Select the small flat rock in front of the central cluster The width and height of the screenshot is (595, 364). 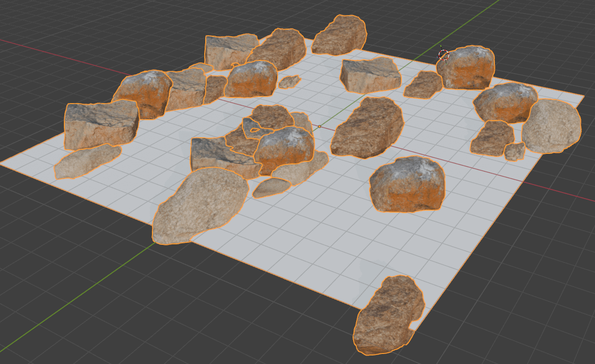271,188
